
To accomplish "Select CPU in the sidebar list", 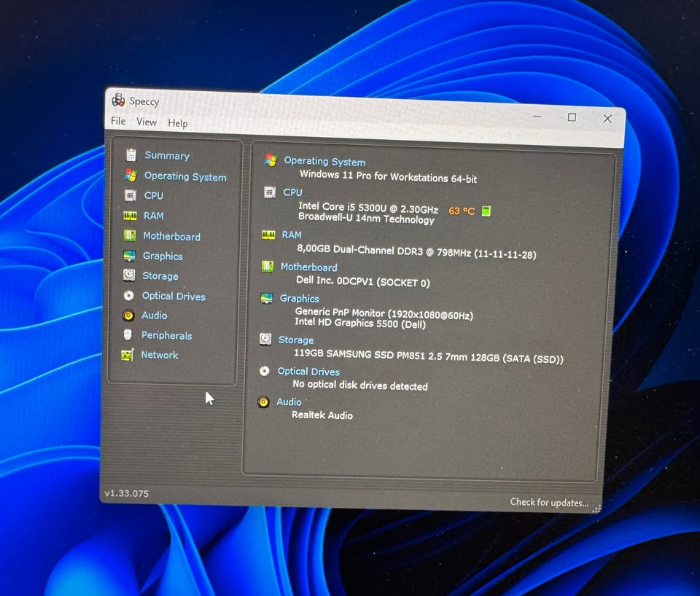I will click(x=154, y=195).
